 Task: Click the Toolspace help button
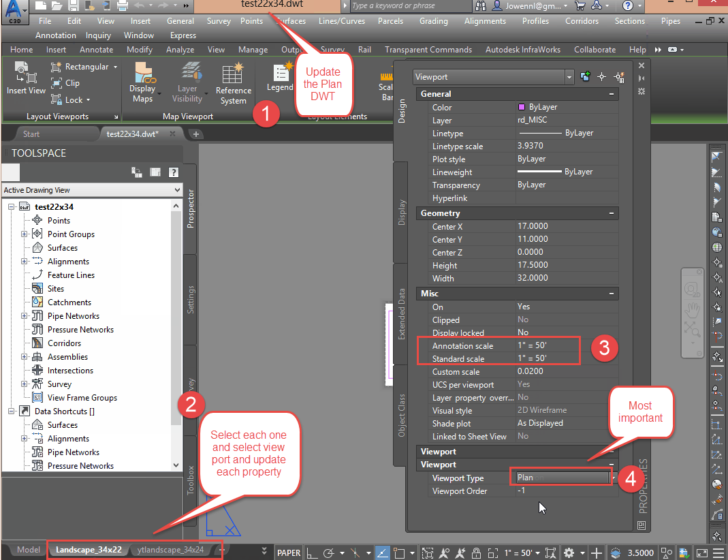(x=174, y=172)
